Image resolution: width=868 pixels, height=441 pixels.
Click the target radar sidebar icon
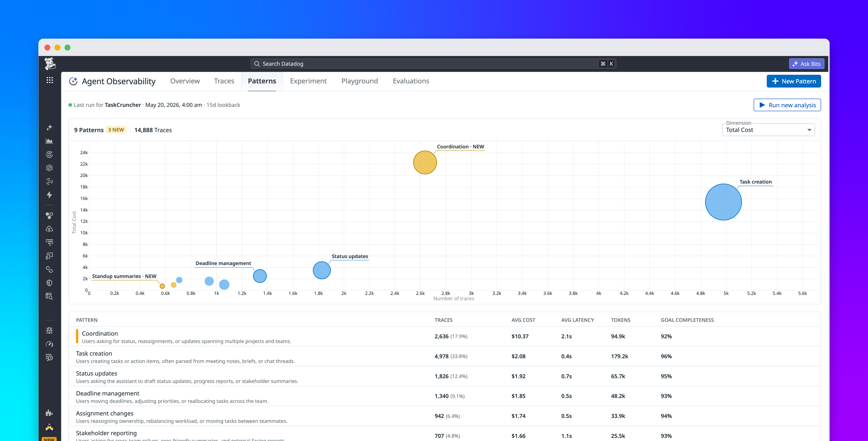point(50,154)
